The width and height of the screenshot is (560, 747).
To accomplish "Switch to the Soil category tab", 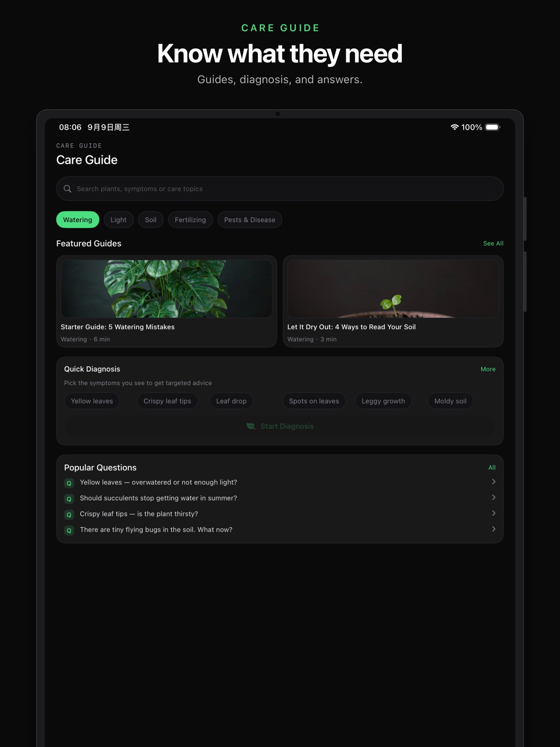I will (x=151, y=220).
